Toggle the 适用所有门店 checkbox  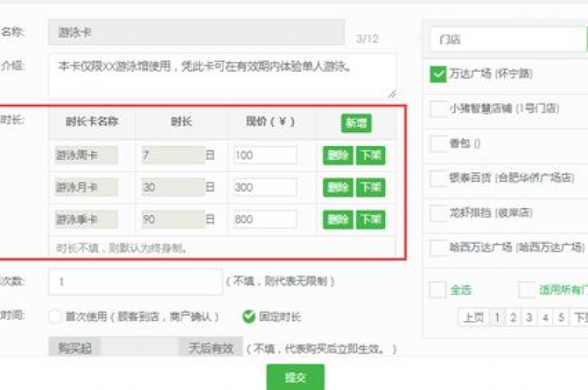(527, 290)
